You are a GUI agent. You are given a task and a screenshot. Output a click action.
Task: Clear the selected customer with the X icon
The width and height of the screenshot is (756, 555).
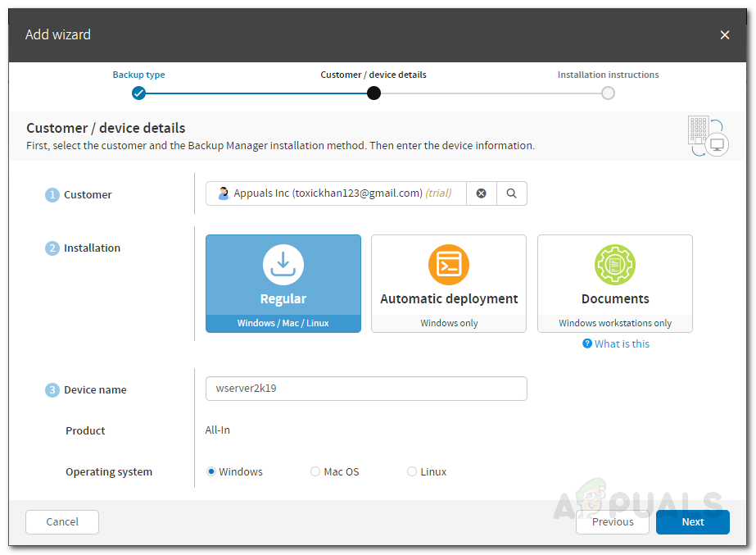coord(481,193)
